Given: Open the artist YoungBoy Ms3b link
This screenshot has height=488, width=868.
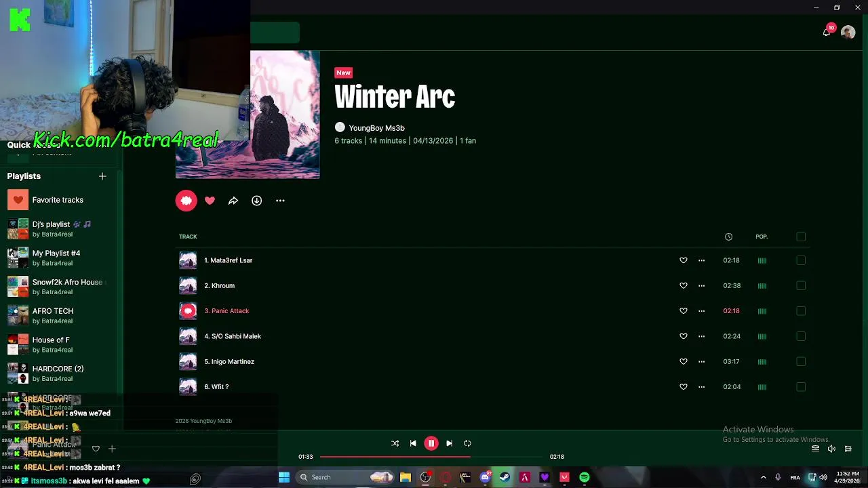Looking at the screenshot, I should (x=376, y=128).
